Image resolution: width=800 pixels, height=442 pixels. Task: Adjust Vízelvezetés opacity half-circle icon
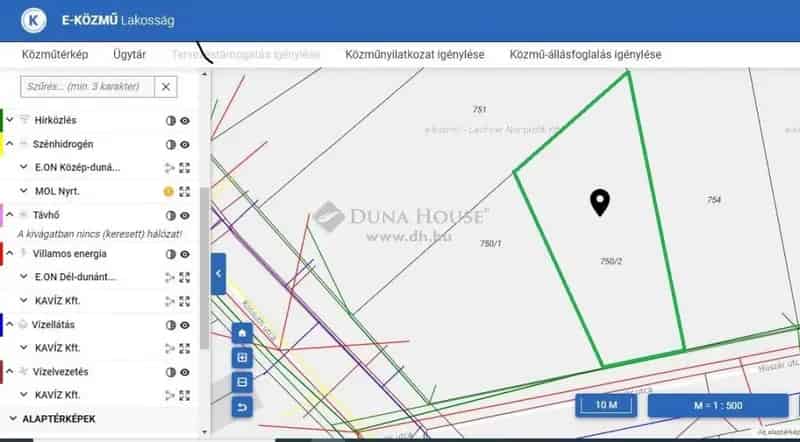(170, 372)
